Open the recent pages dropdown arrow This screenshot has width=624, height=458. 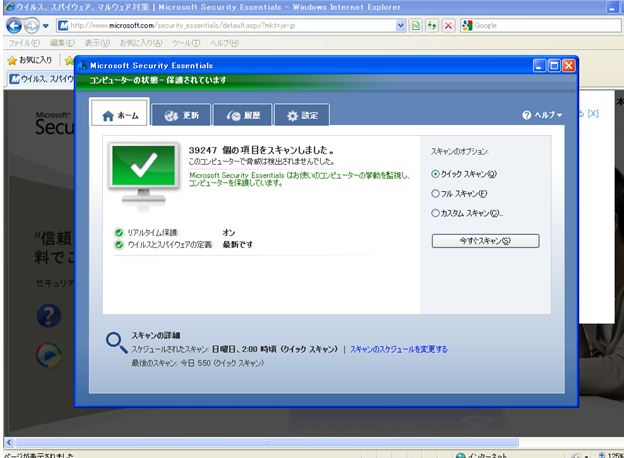point(45,26)
